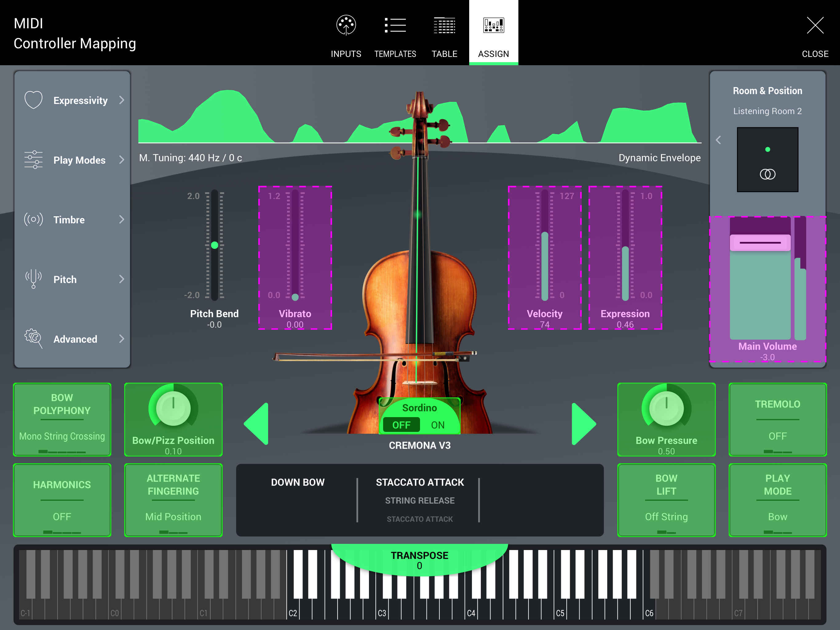This screenshot has width=840, height=630.
Task: Click the M. Tuning 440 Hz text
Action: point(190,158)
